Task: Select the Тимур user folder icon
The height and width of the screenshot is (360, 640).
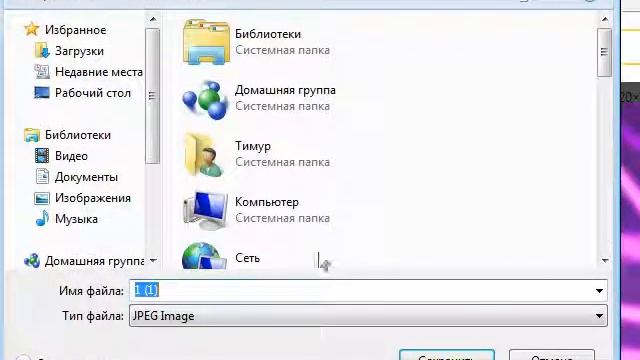Action: point(204,155)
